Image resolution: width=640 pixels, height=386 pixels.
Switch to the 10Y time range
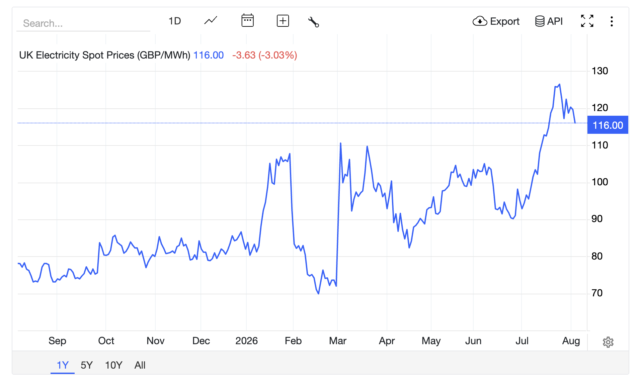click(113, 365)
